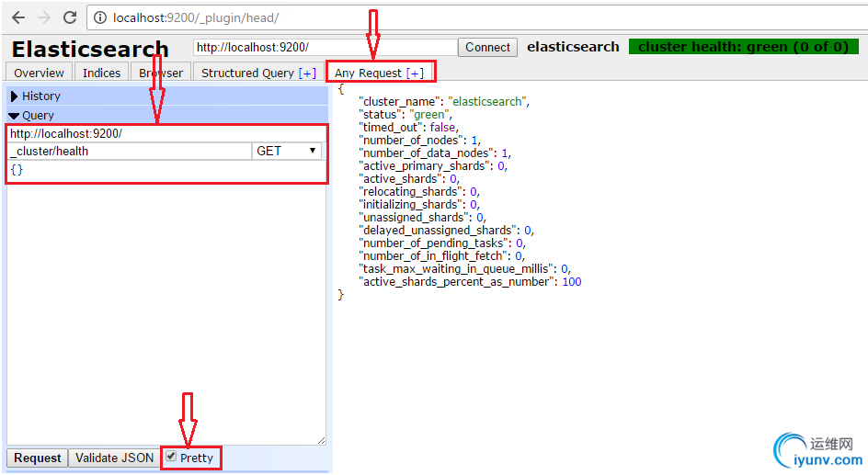Click the Elasticsearch header title

(90, 50)
